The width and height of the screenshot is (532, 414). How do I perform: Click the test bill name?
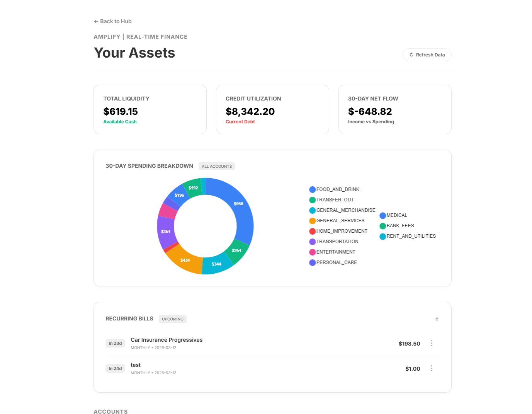pos(136,365)
